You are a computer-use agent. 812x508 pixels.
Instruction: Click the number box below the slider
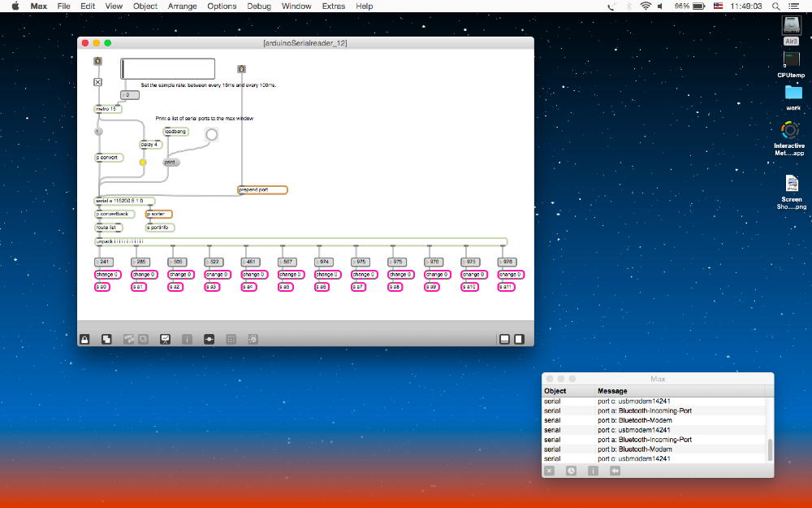tap(129, 95)
